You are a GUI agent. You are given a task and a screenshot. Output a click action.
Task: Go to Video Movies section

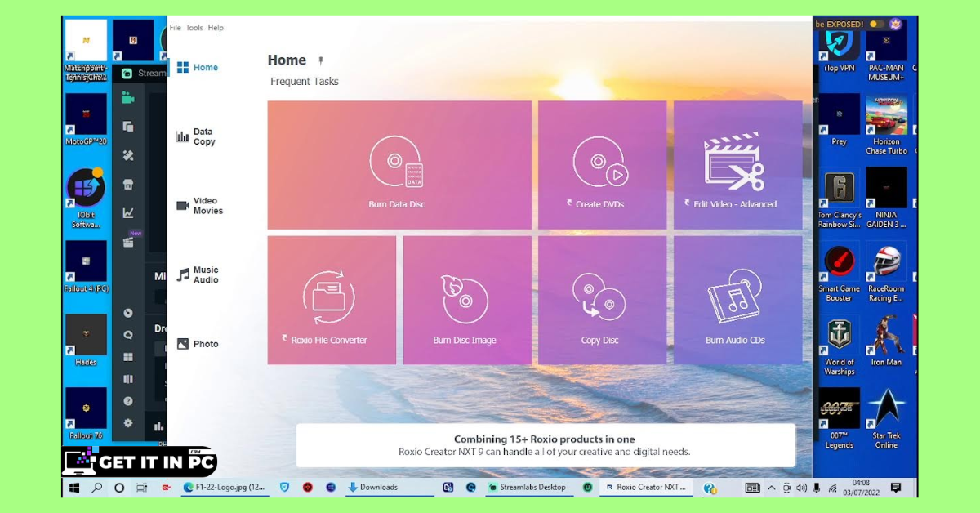tap(200, 206)
